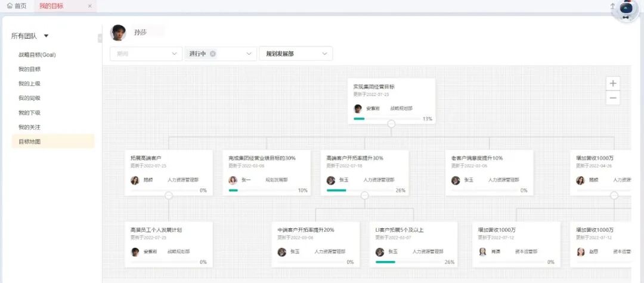Viewport: 644px width, 283px height.
Task: Open the 规划发展部 department dropdown
Action: coord(296,54)
